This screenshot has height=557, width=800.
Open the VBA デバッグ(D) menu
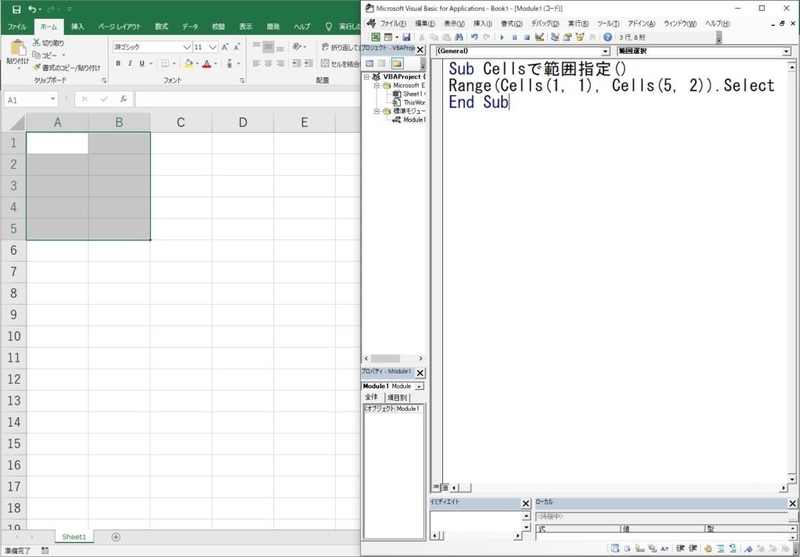[x=545, y=23]
